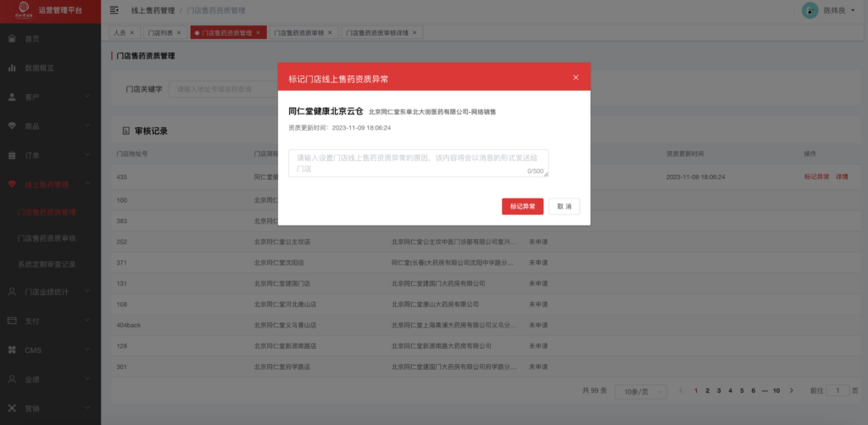
Task: Go to the previous page arrow
Action: tap(681, 391)
